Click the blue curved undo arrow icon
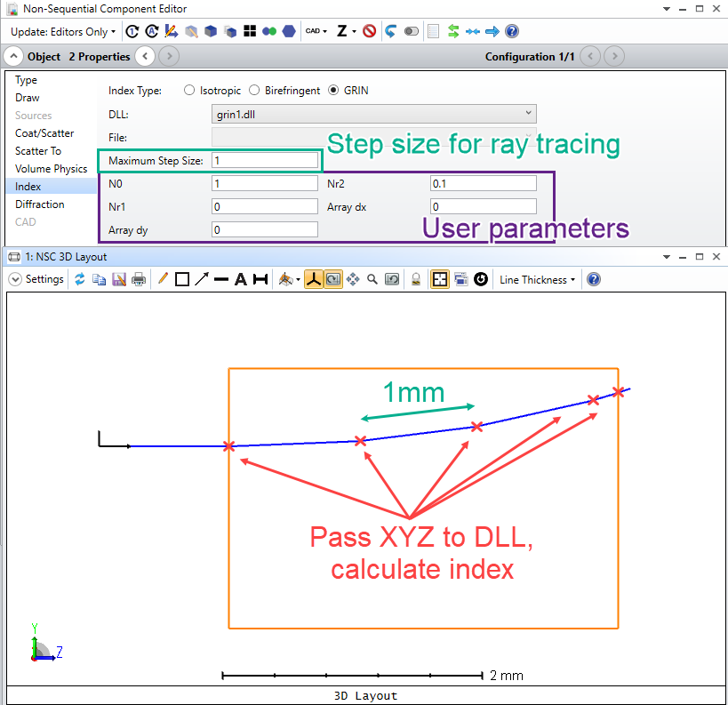 [x=390, y=32]
